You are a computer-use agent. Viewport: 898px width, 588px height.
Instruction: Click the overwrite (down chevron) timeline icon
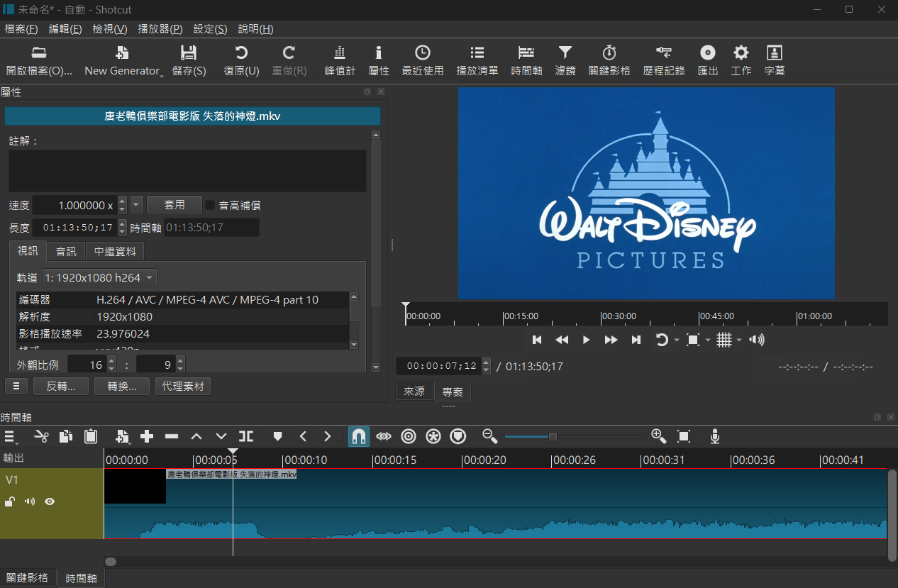point(221,436)
